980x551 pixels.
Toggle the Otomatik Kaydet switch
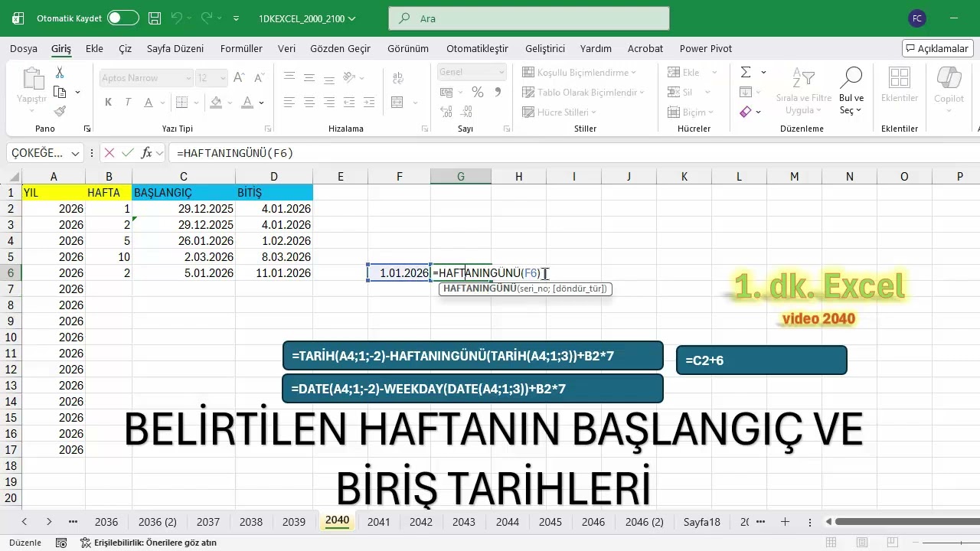point(122,18)
